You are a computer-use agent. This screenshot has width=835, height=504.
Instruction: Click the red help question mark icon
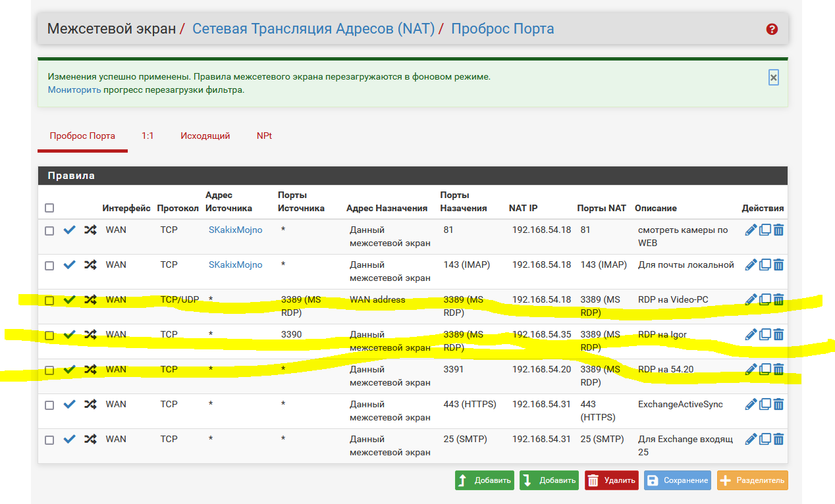coord(772,29)
